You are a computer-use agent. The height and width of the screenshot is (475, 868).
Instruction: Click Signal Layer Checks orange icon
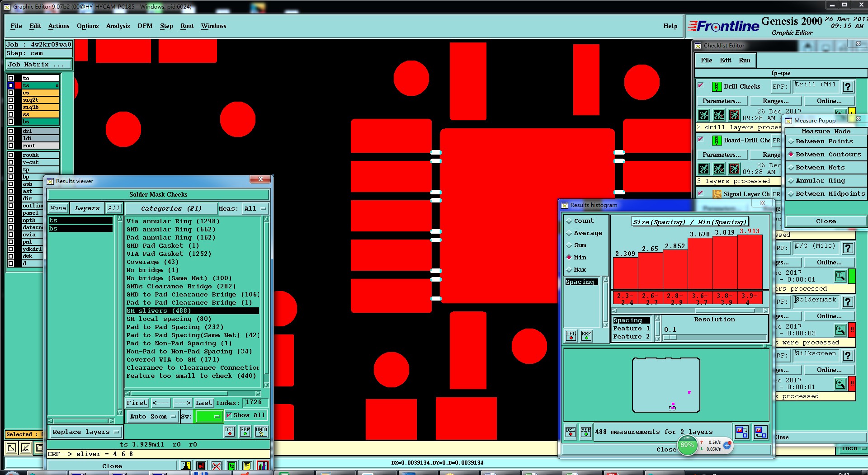(717, 194)
